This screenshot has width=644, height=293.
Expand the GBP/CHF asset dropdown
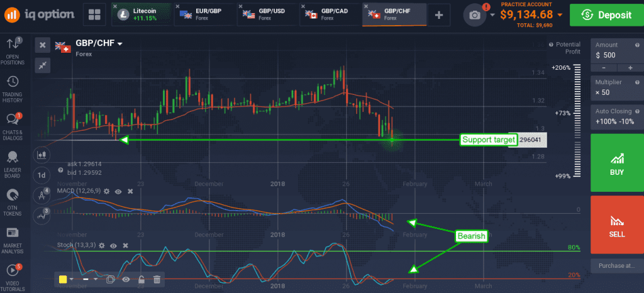coord(120,44)
